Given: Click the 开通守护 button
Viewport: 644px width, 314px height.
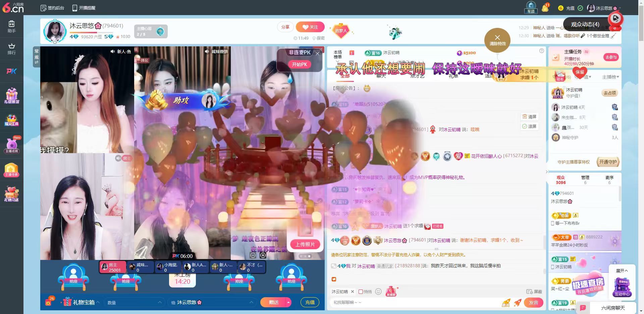Looking at the screenshot, I should point(608,162).
